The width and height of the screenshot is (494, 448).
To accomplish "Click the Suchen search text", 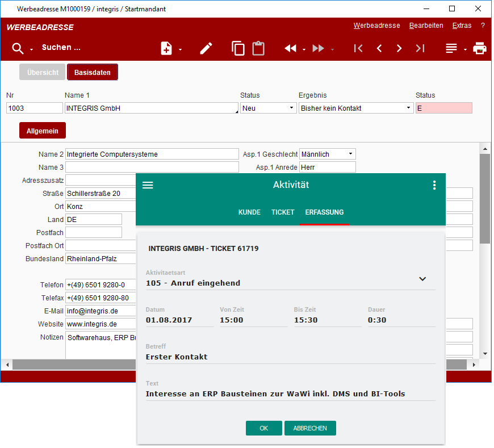I will pyautogui.click(x=61, y=48).
